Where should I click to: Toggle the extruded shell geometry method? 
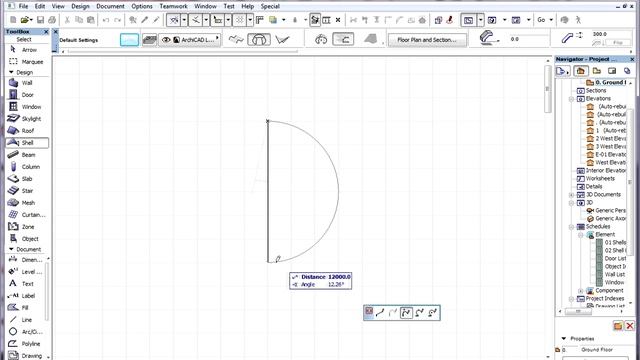coord(236,40)
